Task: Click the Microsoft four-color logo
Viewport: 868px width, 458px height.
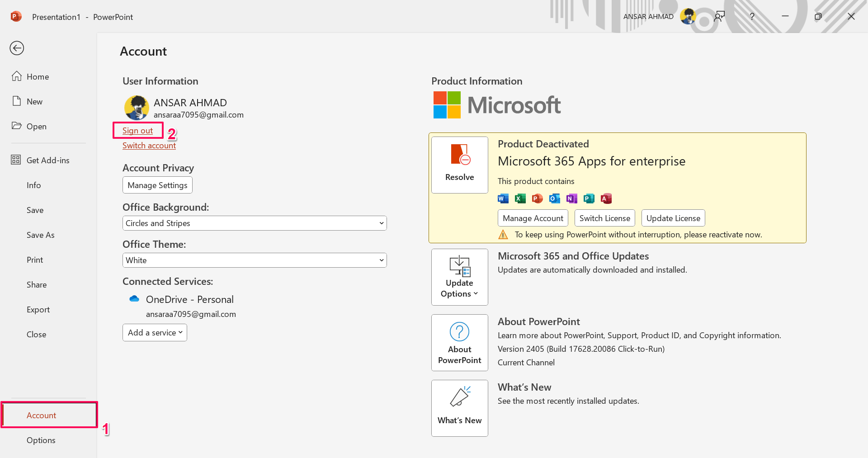Action: 447,105
